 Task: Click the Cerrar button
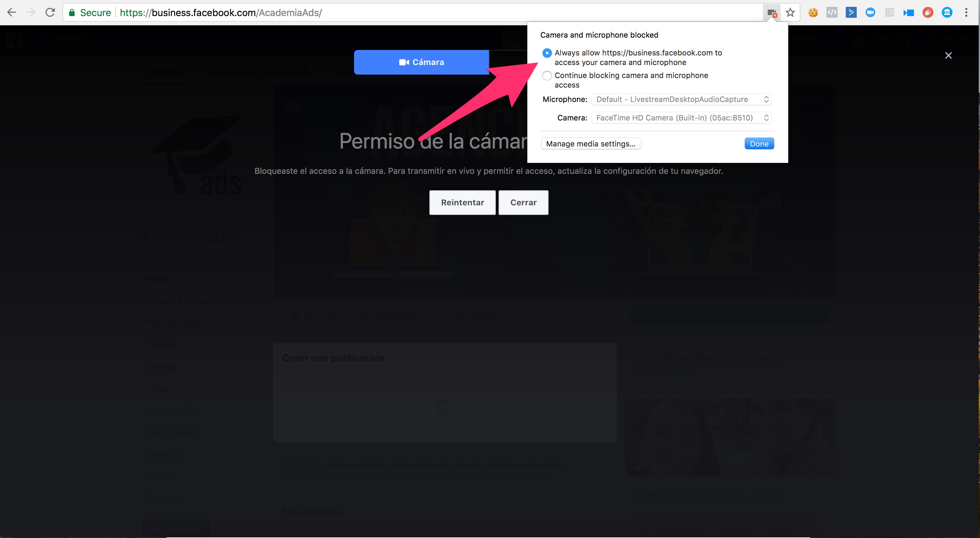tap(524, 202)
